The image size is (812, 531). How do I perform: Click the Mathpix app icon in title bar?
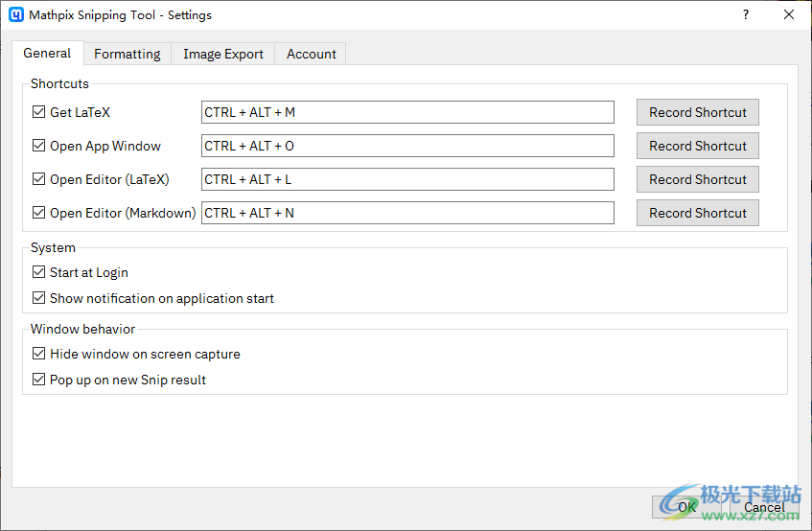point(16,14)
